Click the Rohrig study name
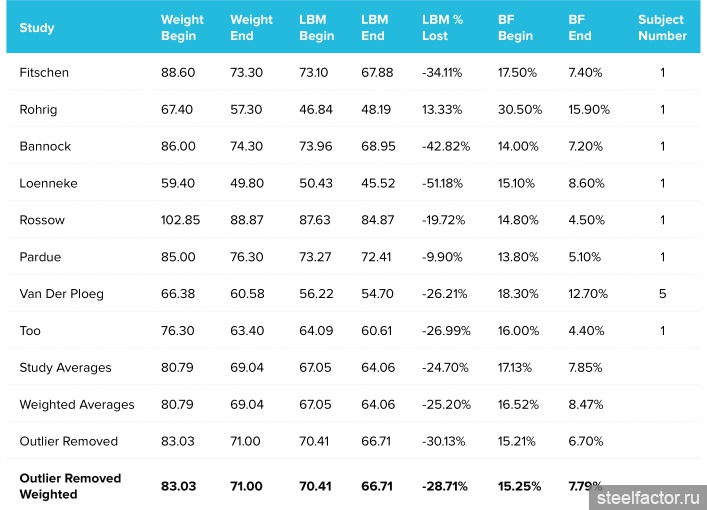707x510 pixels. 38,109
